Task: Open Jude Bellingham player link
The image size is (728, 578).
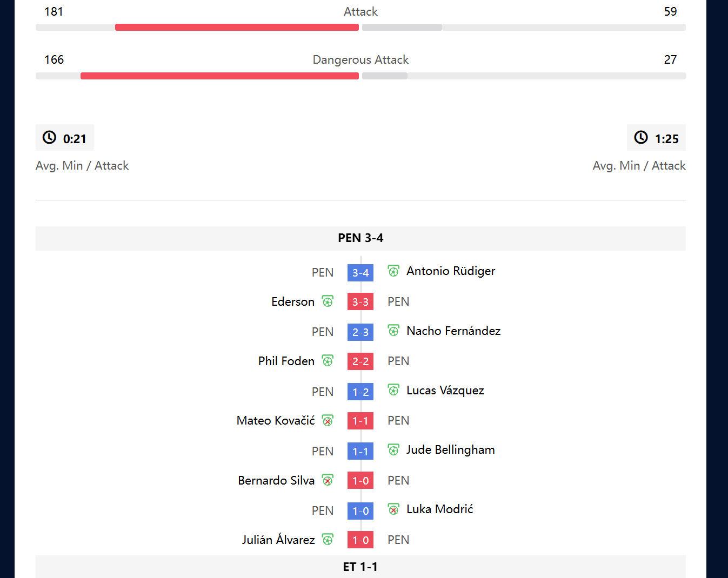Action: [451, 449]
